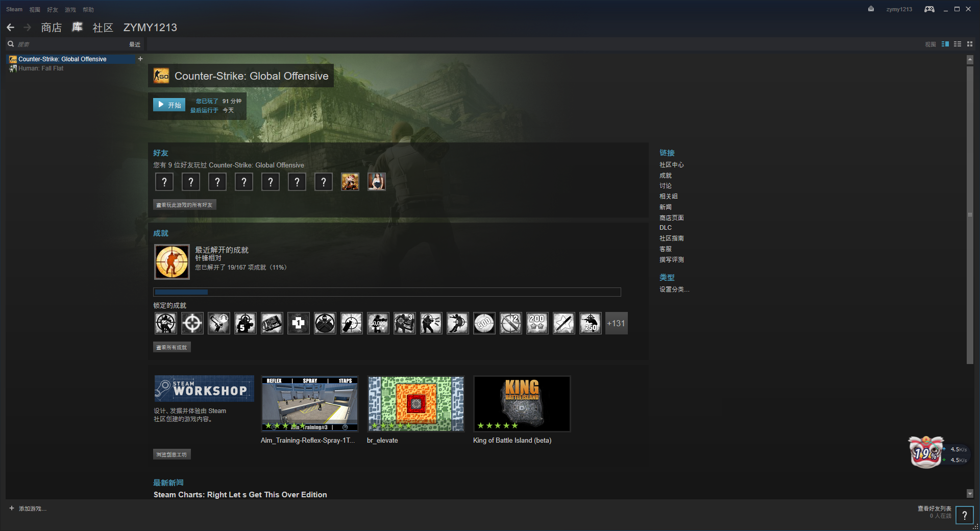
Task: Open the Aim_Training-Reflex-Spray workshop thumbnail
Action: click(x=310, y=404)
